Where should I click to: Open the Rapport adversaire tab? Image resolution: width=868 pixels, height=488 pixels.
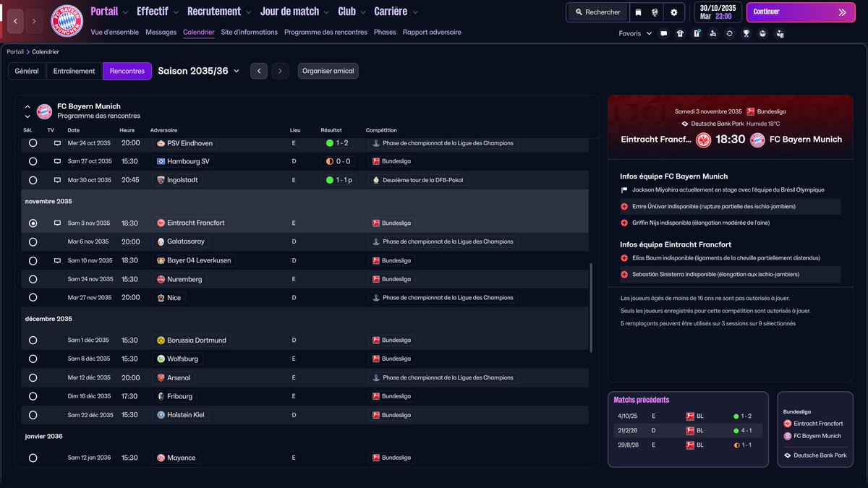[x=432, y=33]
